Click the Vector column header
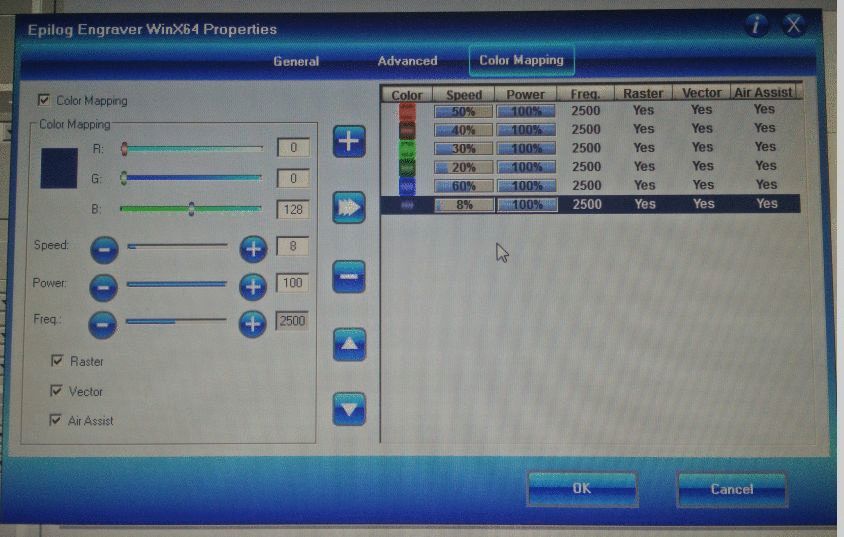The width and height of the screenshot is (844, 537). click(x=702, y=93)
